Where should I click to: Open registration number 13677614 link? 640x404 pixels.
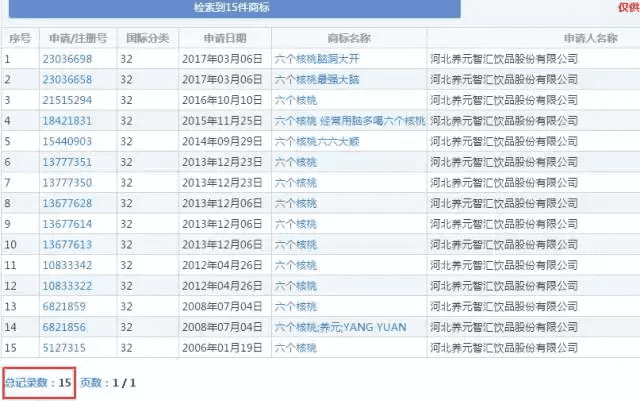pyautogui.click(x=67, y=224)
